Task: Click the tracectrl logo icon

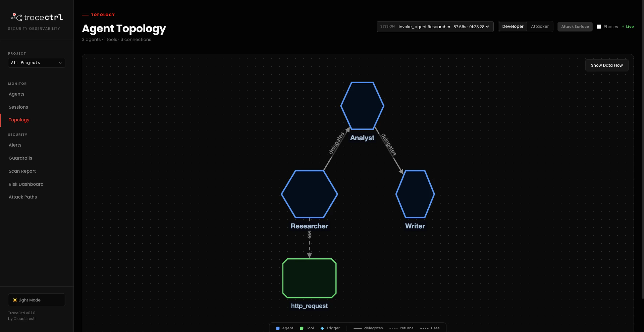Action: [16, 17]
